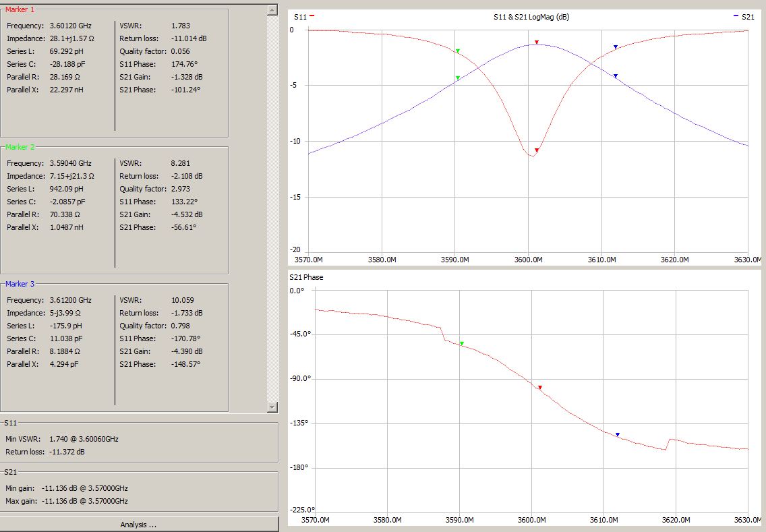Click the S11 & S21 LogMag chart title
Viewport: 766px width, 532px height.
[531, 17]
